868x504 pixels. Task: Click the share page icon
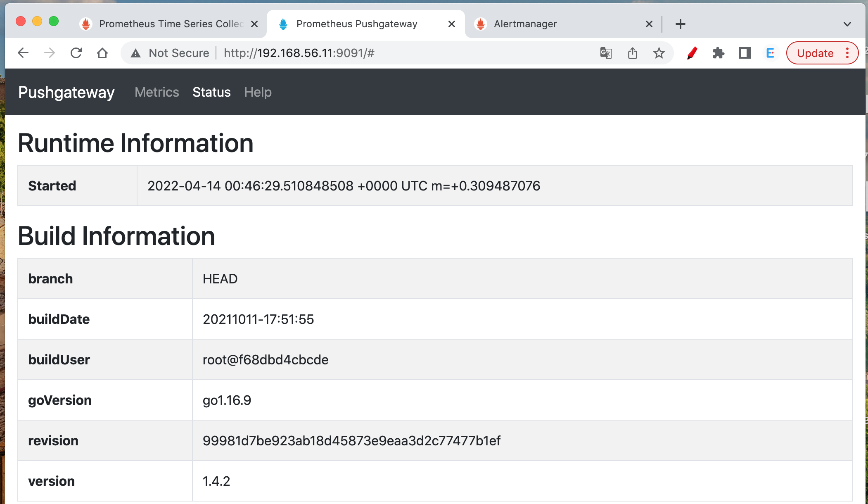[x=633, y=53]
